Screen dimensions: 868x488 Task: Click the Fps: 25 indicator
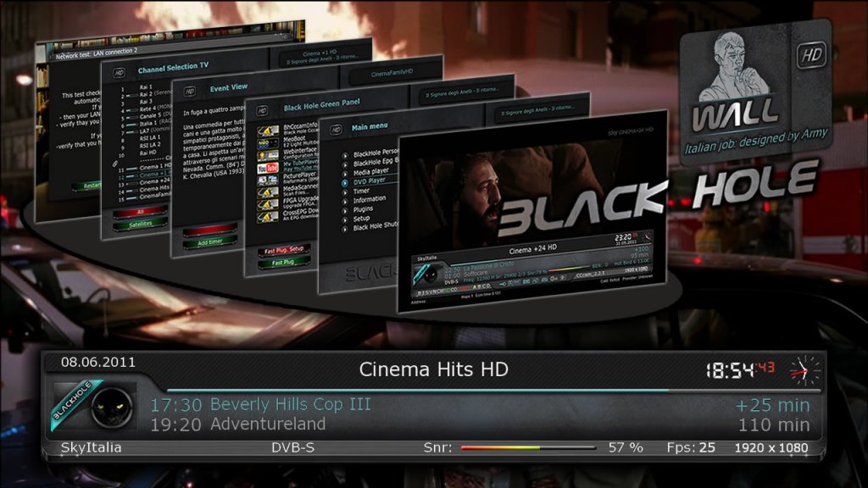pyautogui.click(x=691, y=447)
